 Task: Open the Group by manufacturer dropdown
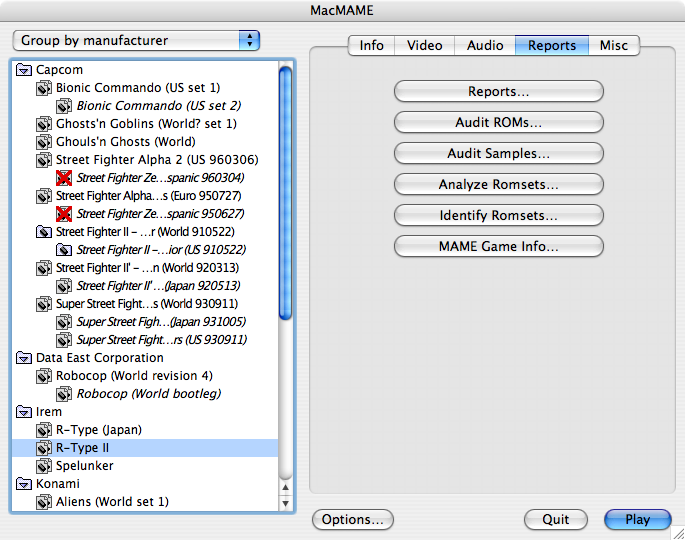(136, 41)
